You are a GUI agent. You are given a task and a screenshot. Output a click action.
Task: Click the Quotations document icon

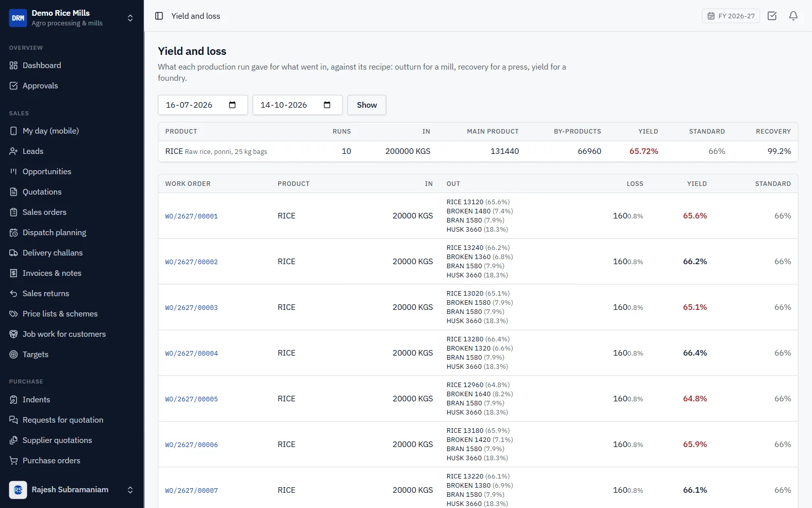click(14, 192)
